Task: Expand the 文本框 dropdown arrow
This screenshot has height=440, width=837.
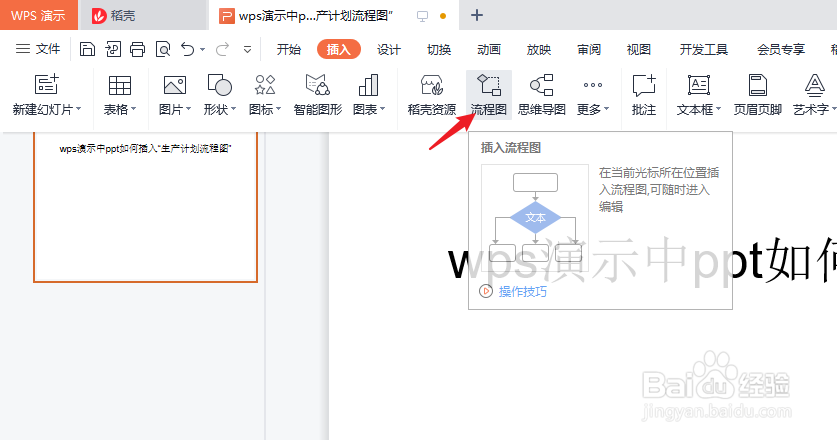Action: [718, 109]
